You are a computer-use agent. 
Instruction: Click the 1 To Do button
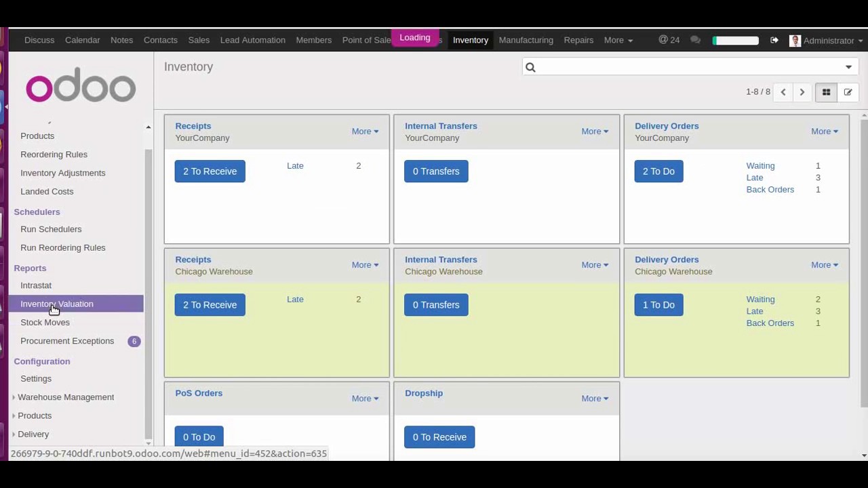658,305
